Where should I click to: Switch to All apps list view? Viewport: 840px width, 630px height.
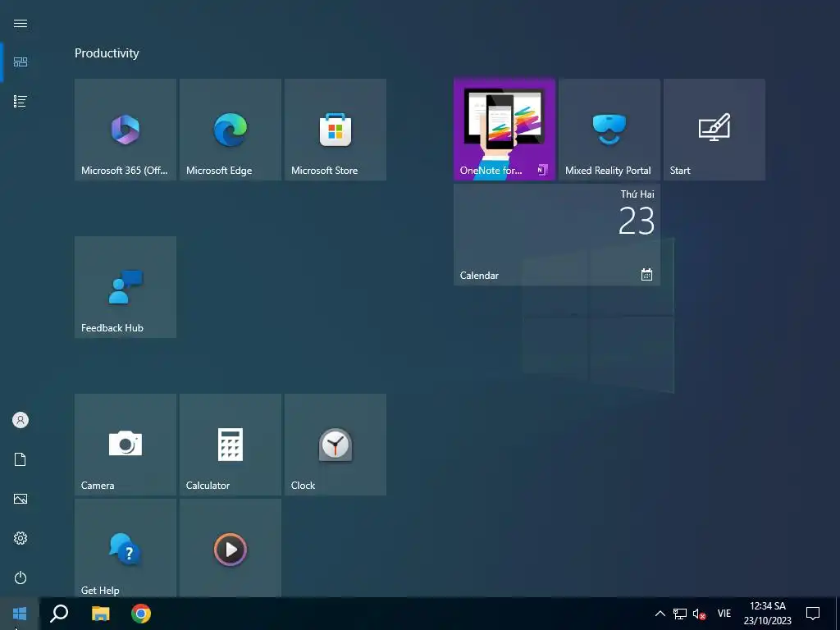(21, 101)
